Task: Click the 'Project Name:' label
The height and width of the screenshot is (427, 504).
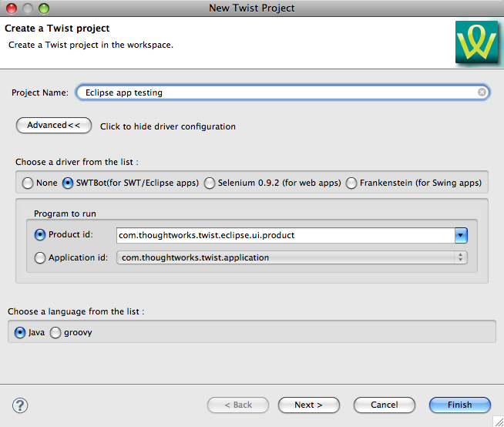Action: click(x=40, y=92)
